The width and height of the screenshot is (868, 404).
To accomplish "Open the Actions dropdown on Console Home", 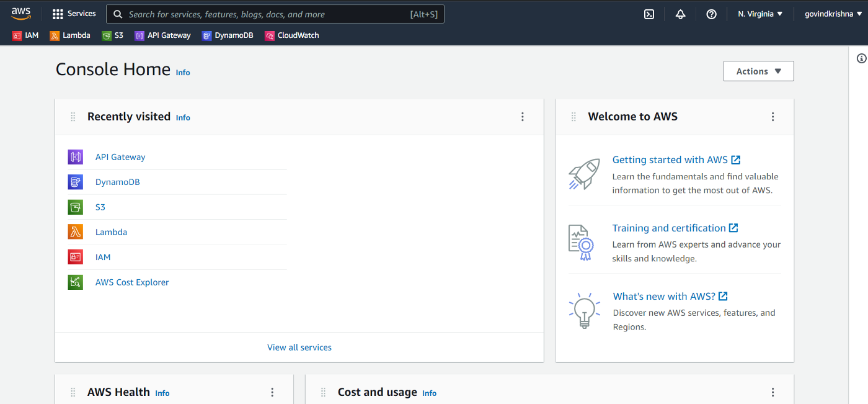I will click(758, 71).
